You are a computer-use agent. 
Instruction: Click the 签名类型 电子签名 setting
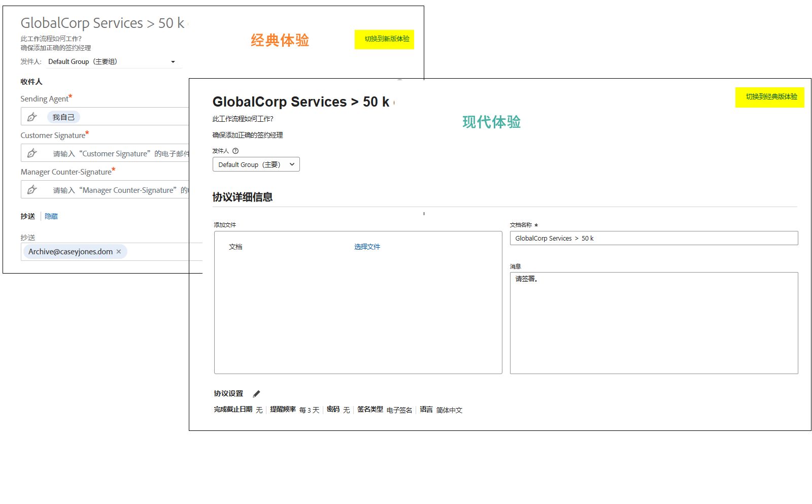pos(384,410)
